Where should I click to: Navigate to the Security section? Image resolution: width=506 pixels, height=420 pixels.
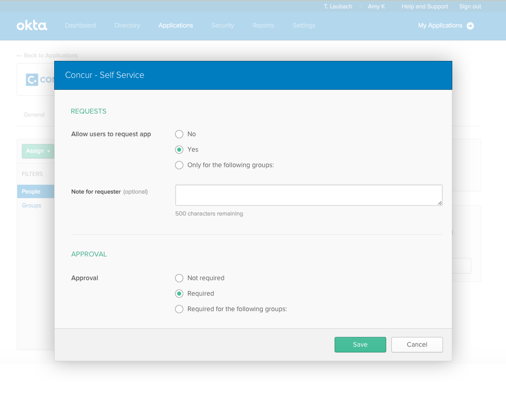pos(223,25)
